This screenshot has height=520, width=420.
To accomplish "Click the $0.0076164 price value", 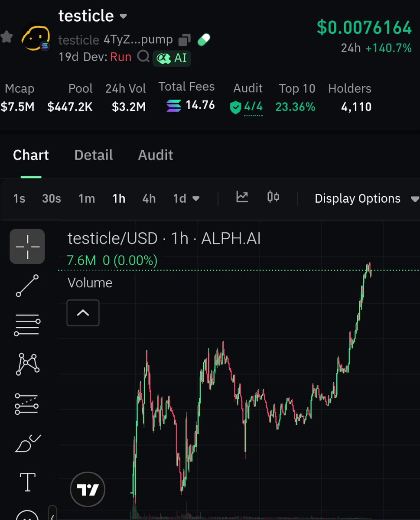I will pyautogui.click(x=364, y=27).
